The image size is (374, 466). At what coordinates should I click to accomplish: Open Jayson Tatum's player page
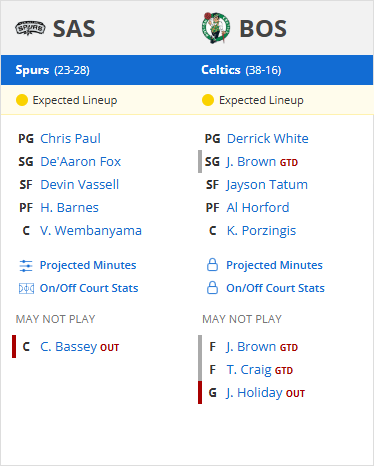click(x=267, y=185)
